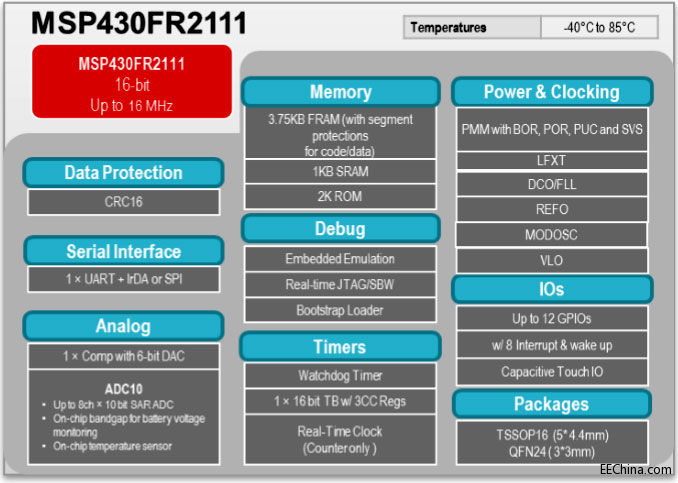Viewport: 678px width, 483px height.
Task: Select the Power & Clocking header
Action: tap(552, 92)
